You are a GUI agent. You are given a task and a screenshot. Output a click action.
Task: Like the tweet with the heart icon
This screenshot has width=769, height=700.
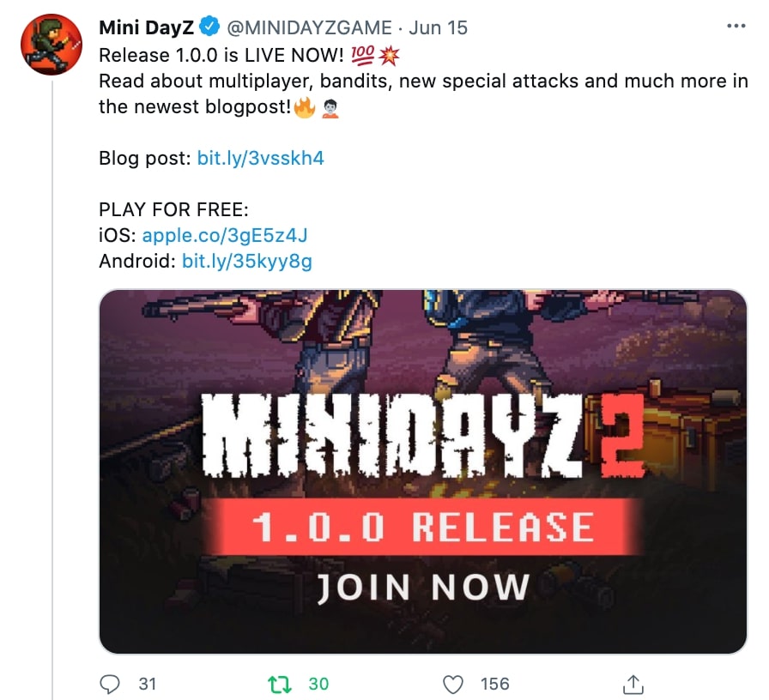tap(452, 684)
